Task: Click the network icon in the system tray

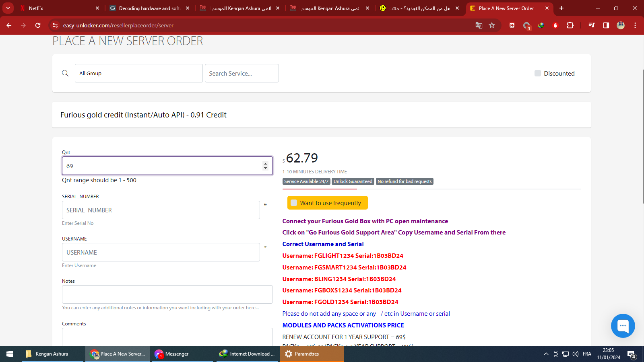Action: pos(566,354)
